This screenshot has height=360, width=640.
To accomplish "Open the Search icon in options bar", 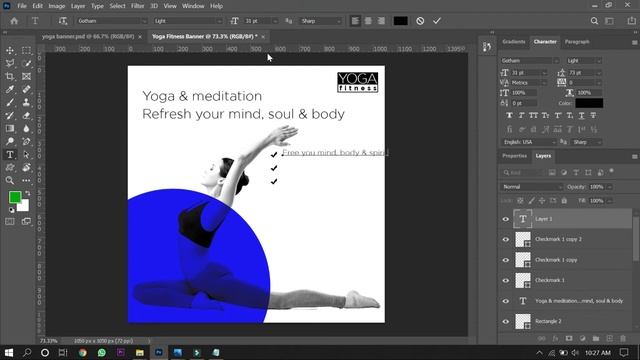I will click(594, 21).
